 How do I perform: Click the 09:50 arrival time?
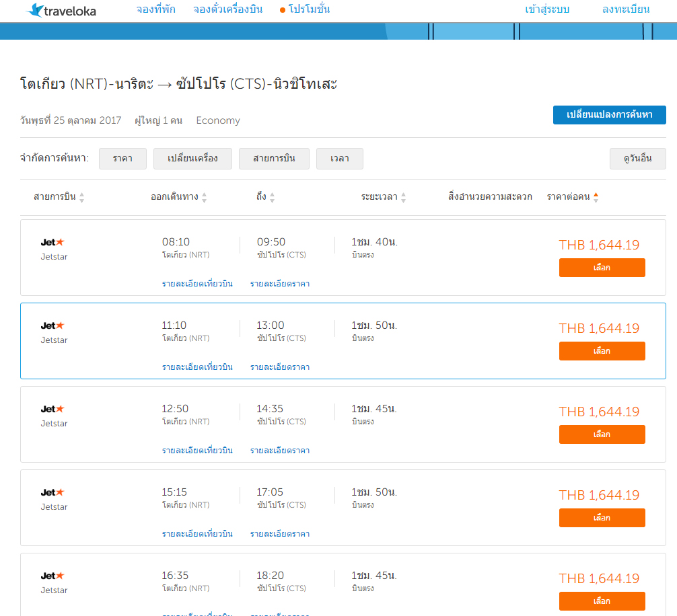coord(271,242)
